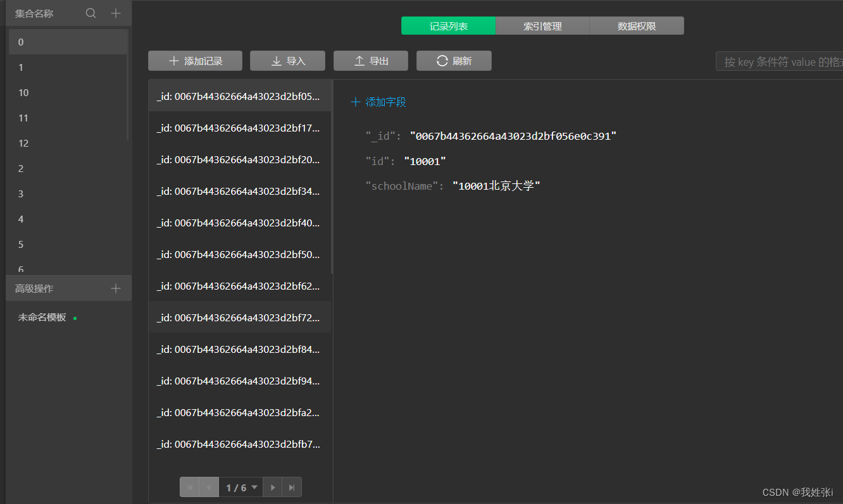Click the key-value query input field
Image resolution: width=843 pixels, height=504 pixels.
[x=780, y=61]
